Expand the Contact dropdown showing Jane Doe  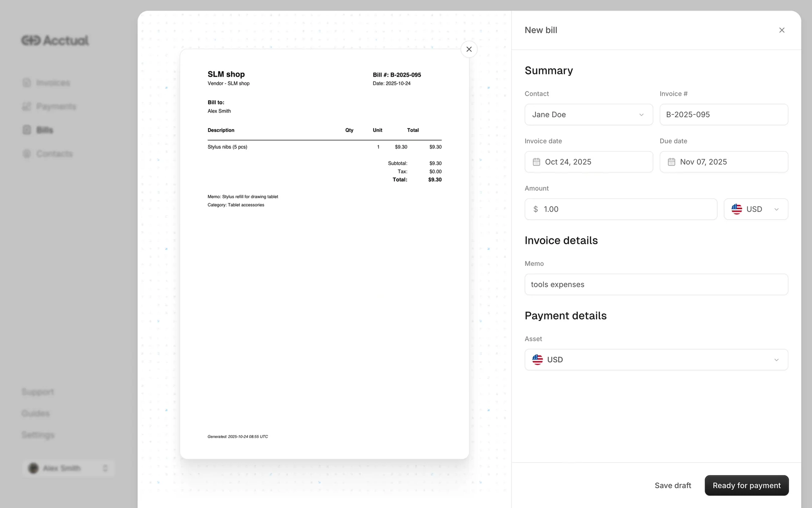click(588, 115)
